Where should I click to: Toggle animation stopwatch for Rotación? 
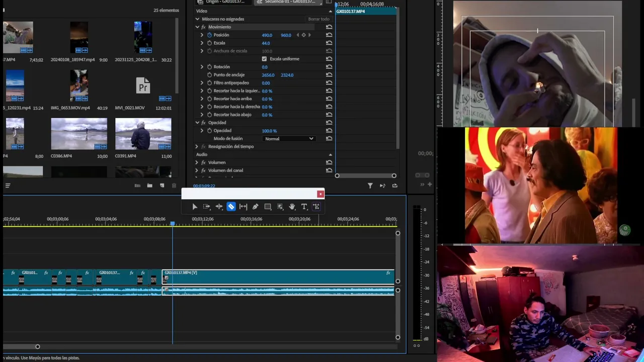(209, 67)
